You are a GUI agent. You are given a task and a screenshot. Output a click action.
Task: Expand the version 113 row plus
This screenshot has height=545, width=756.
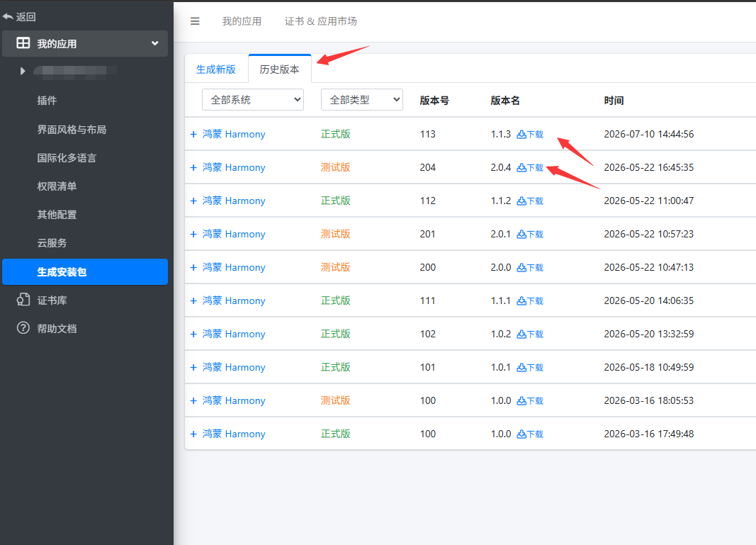click(193, 134)
